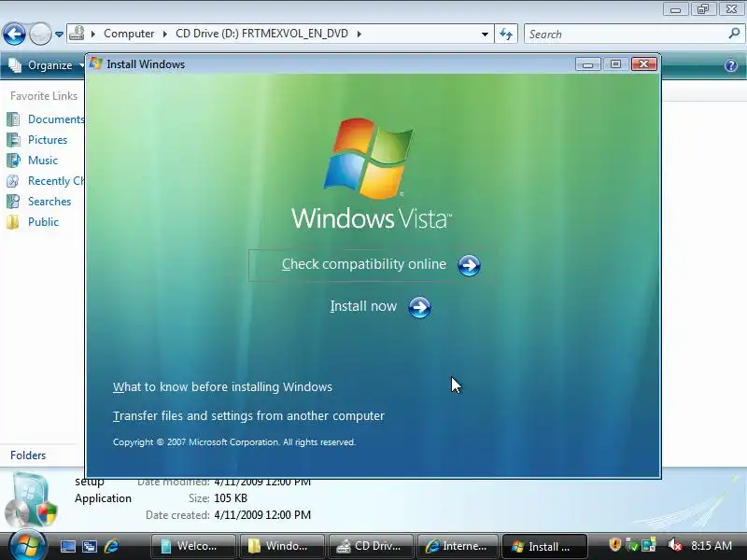Click the Windows Start orb
Image resolution: width=747 pixels, height=560 pixels.
tap(26, 546)
